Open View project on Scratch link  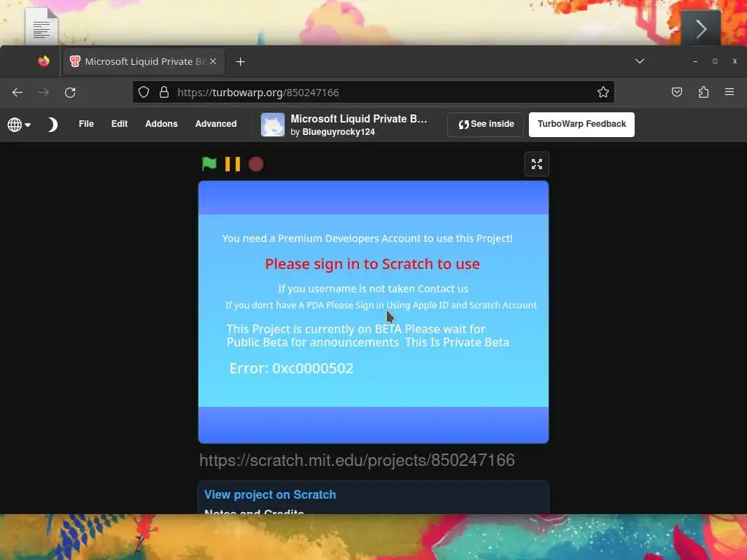tap(270, 495)
